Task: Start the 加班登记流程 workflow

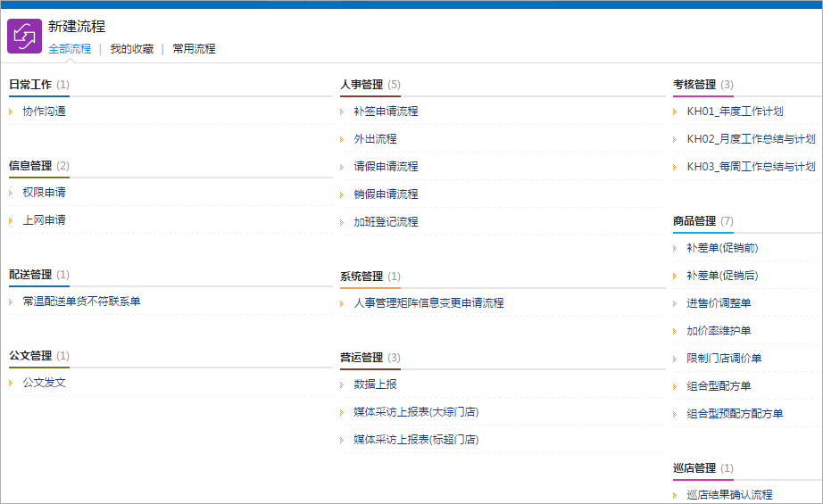Action: [x=386, y=222]
